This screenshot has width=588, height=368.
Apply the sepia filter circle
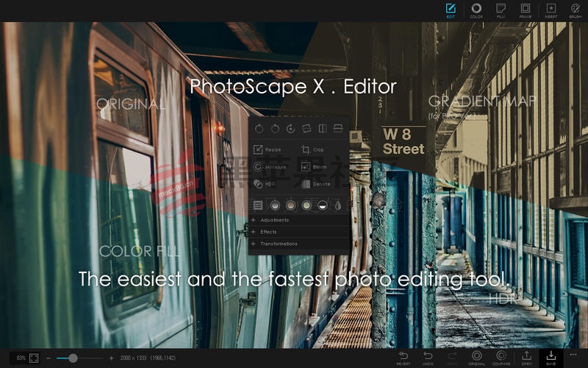tap(290, 205)
